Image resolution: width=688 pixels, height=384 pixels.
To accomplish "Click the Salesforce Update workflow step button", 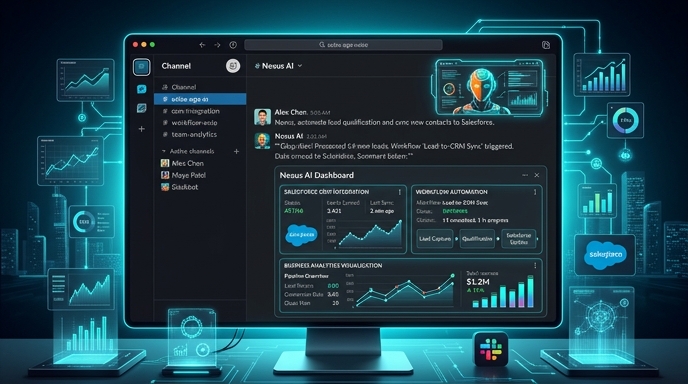I will pos(519,239).
